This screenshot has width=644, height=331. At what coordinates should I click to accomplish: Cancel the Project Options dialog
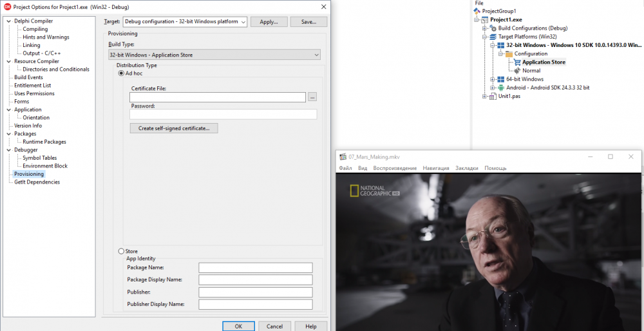(x=275, y=326)
